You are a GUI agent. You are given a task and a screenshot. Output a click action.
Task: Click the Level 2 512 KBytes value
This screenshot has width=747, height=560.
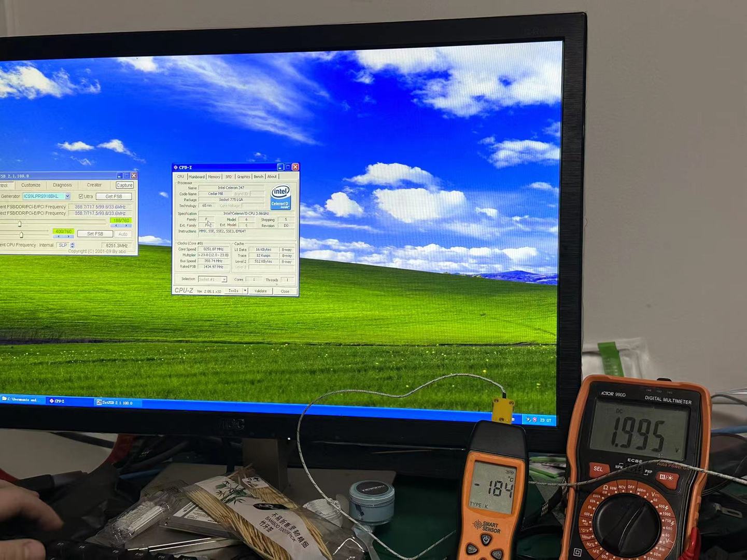click(x=263, y=261)
